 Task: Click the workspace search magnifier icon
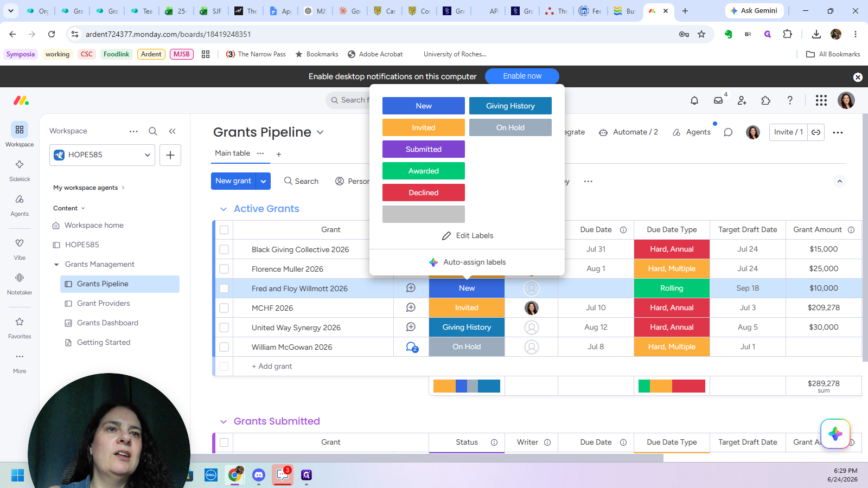tap(153, 131)
